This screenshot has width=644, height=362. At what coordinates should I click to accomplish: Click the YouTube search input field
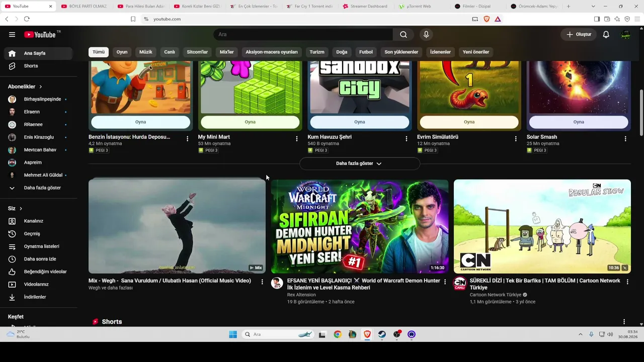[303, 35]
